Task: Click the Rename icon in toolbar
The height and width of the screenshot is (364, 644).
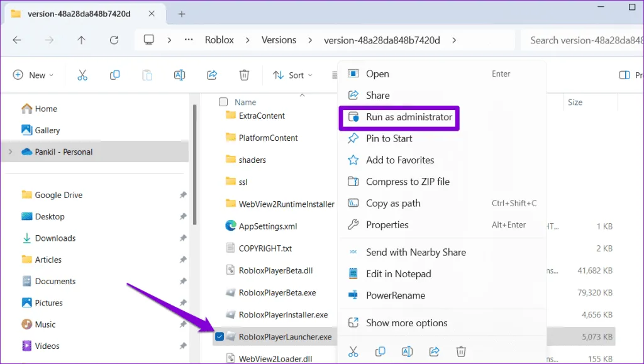Action: tap(179, 75)
